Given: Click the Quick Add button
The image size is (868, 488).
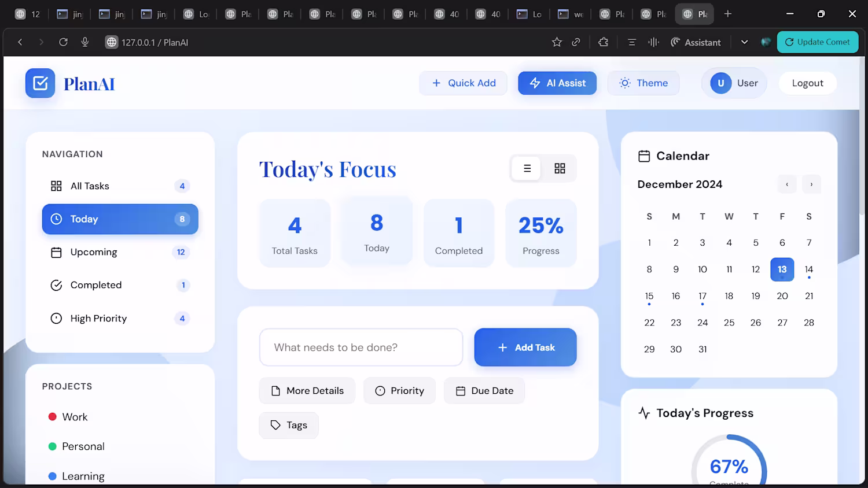Looking at the screenshot, I should coord(464,83).
